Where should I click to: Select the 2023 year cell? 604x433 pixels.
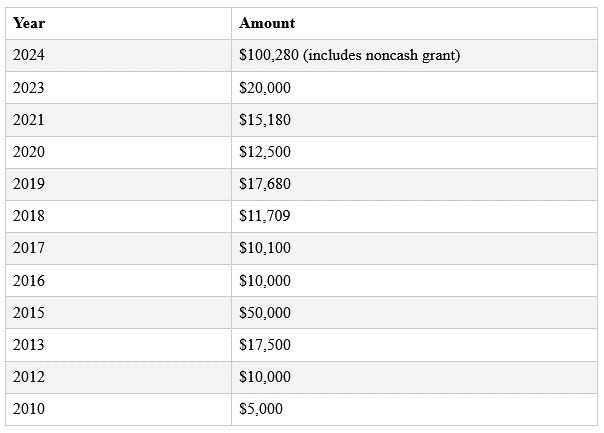(118, 88)
